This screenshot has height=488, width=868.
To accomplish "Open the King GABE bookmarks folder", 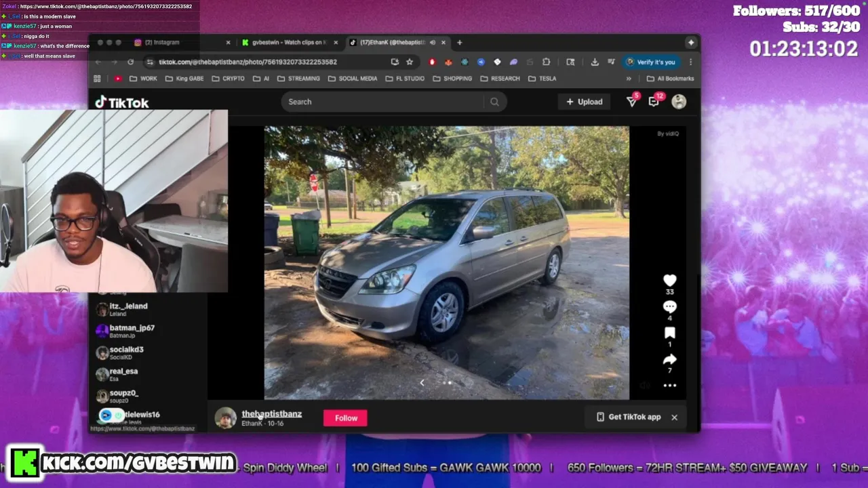I will (x=184, y=79).
